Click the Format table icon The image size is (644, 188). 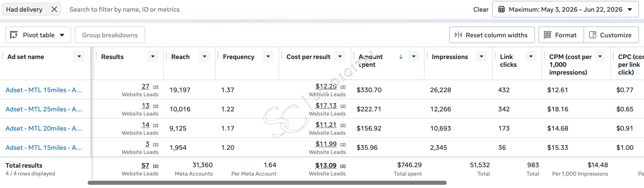[x=547, y=35]
